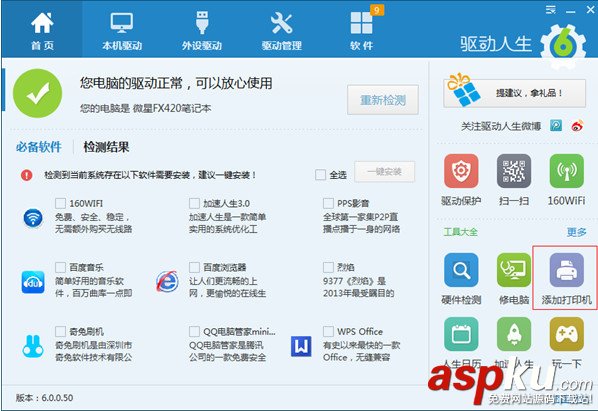This screenshot has width=598, height=411.
Task: Click the 版本：6.0.0.50 version text
Action: [44, 398]
